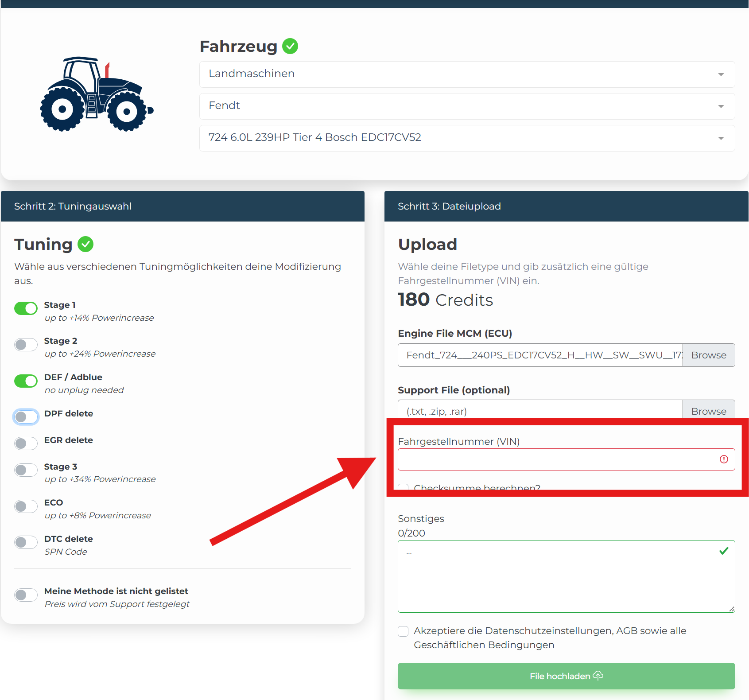This screenshot has width=749, height=700.
Task: Click the green checkmark beside Fahrzeug
Action: [x=290, y=46]
